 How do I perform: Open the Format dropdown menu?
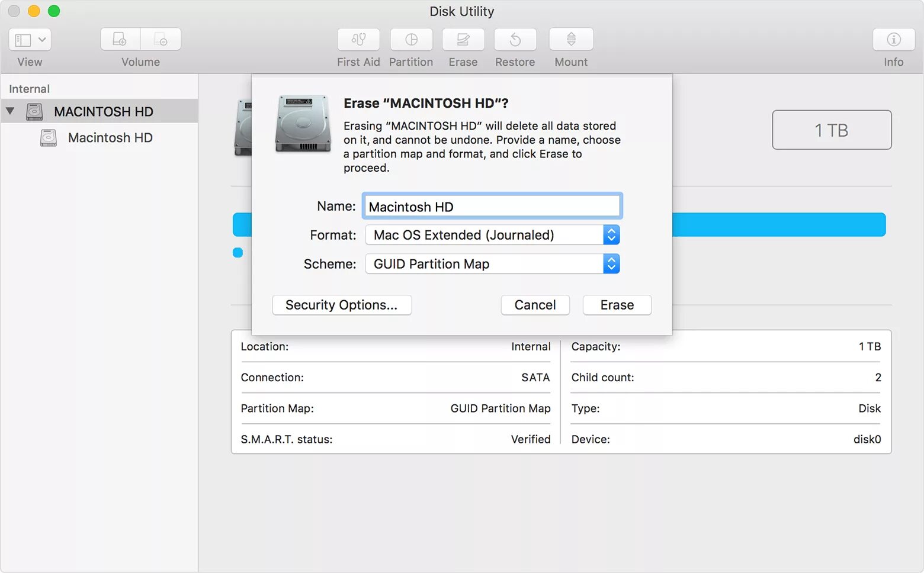pos(492,235)
